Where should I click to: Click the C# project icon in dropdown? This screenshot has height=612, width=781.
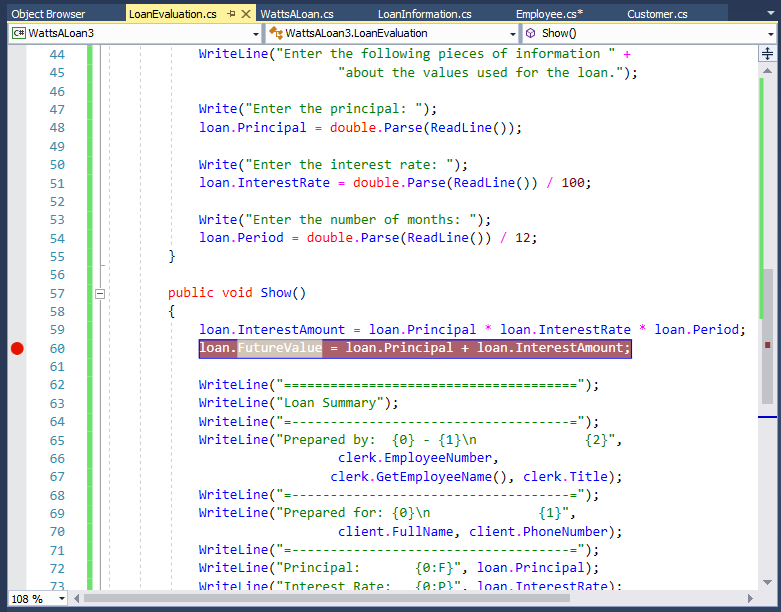(19, 33)
